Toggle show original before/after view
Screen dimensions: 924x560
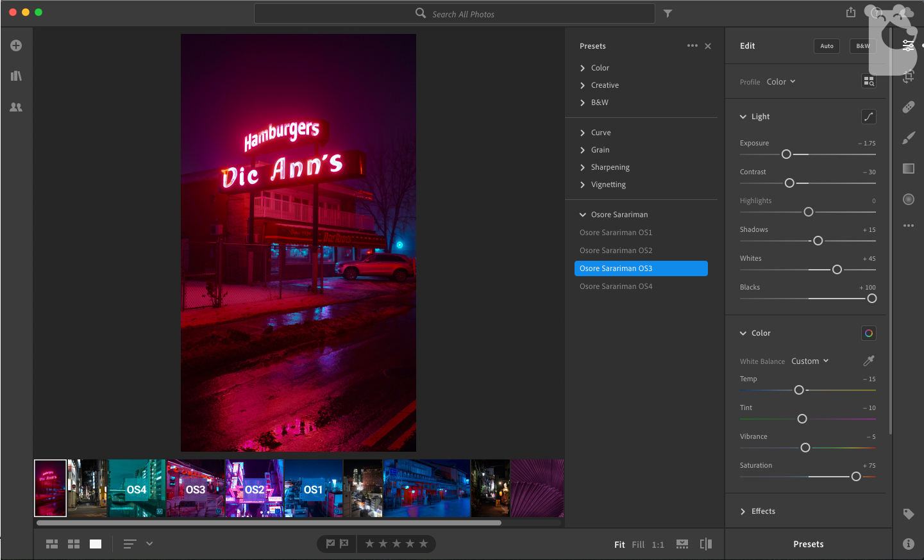point(706,544)
